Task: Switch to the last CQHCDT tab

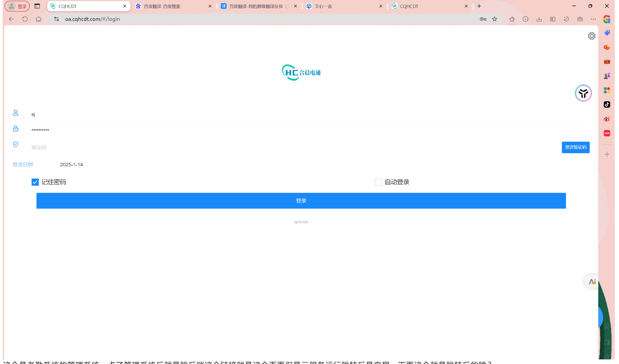Action: coord(430,6)
